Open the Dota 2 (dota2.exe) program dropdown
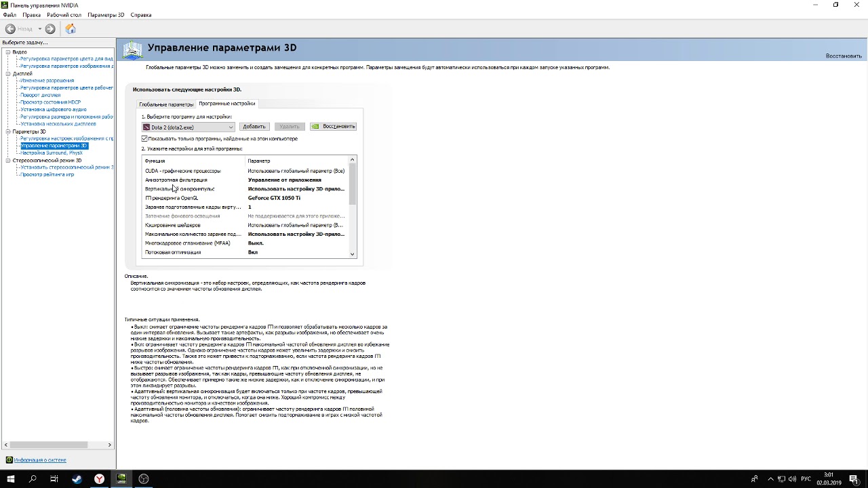 [x=189, y=127]
